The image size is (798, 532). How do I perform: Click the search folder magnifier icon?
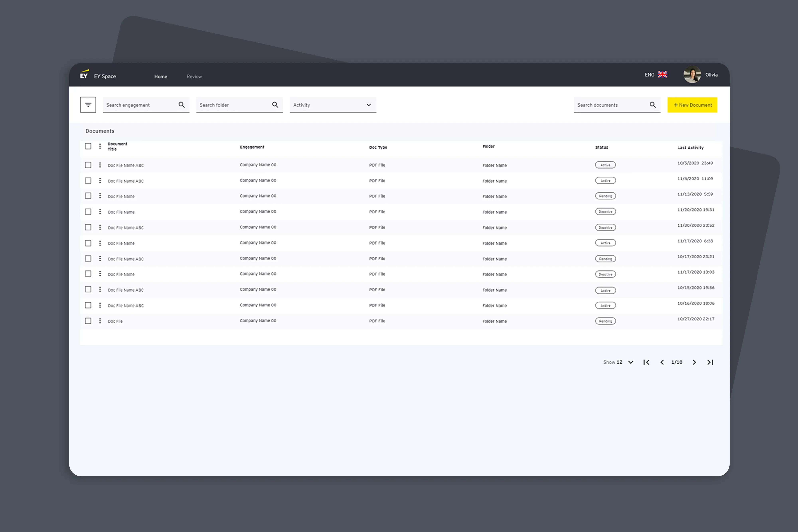point(275,105)
